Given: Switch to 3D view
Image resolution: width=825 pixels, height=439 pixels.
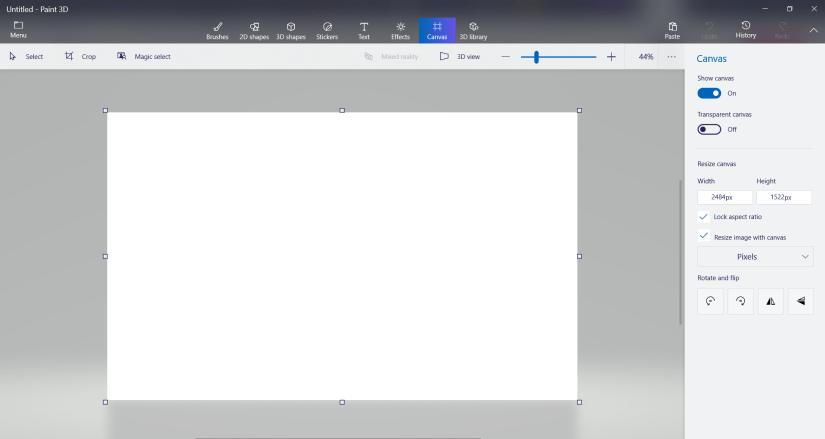Looking at the screenshot, I should point(460,56).
